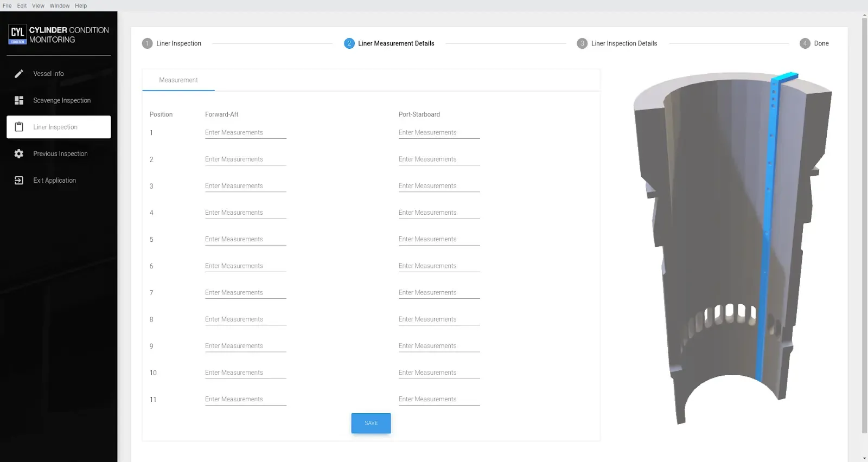Click the pencil icon beside Vessel Info
This screenshot has width=868, height=462.
(x=19, y=74)
